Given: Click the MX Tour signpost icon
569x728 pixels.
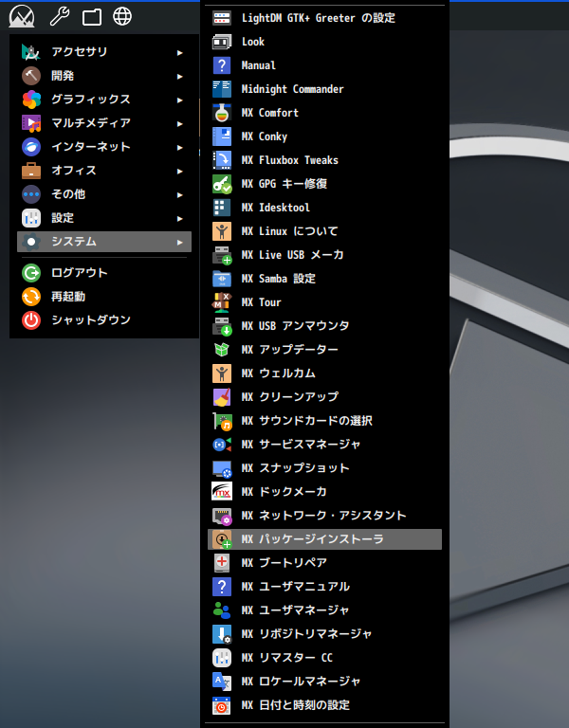Looking at the screenshot, I should tap(222, 302).
